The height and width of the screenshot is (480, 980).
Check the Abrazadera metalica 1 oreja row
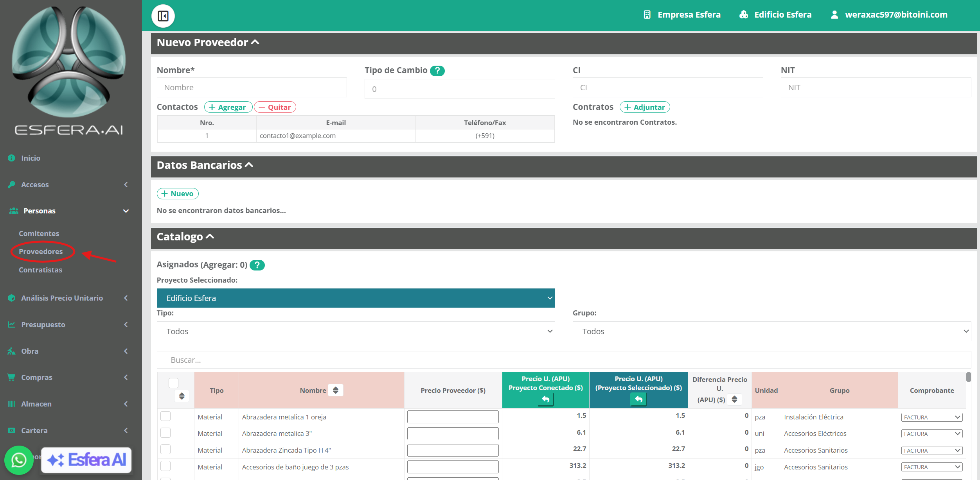pyautogui.click(x=165, y=416)
